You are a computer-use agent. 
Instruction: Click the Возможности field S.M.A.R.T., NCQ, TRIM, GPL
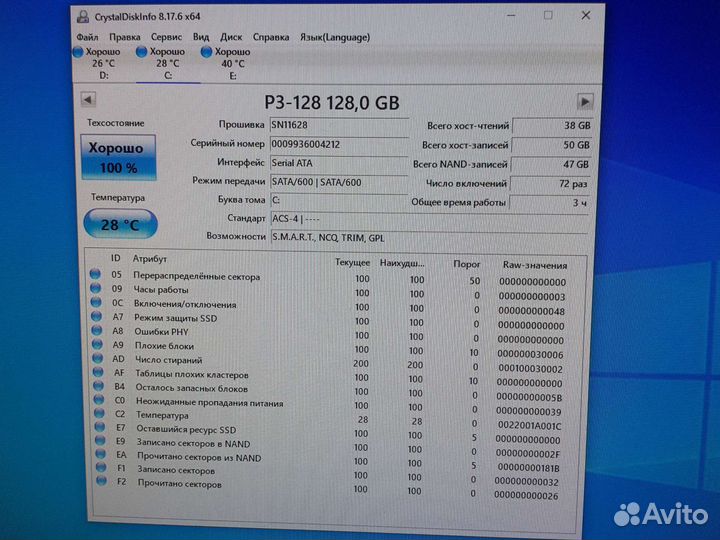[429, 238]
